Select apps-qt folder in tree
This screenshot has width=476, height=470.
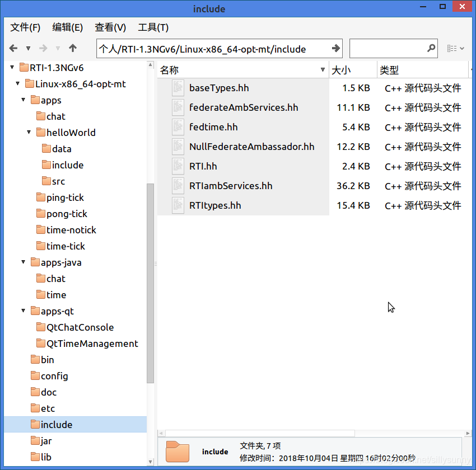click(52, 311)
